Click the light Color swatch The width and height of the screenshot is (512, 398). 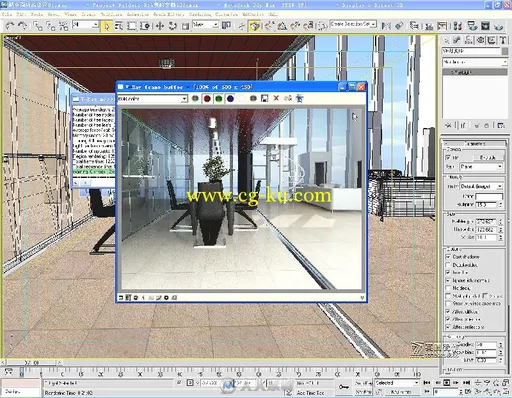pyautogui.click(x=489, y=196)
